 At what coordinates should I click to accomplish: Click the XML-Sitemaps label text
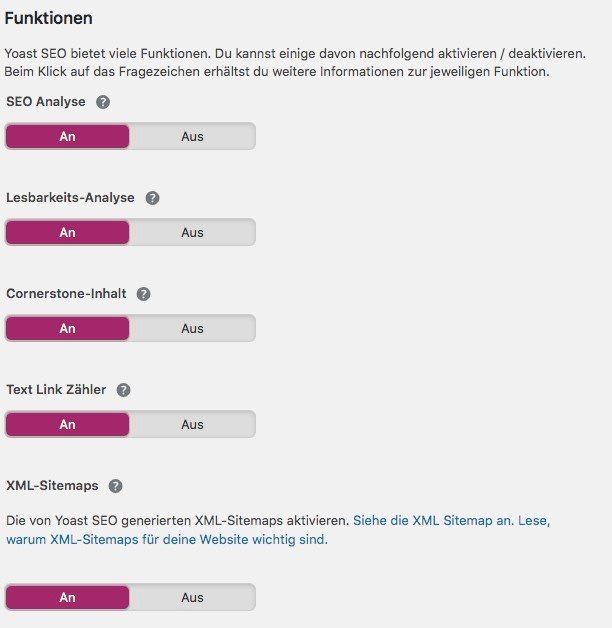52,486
